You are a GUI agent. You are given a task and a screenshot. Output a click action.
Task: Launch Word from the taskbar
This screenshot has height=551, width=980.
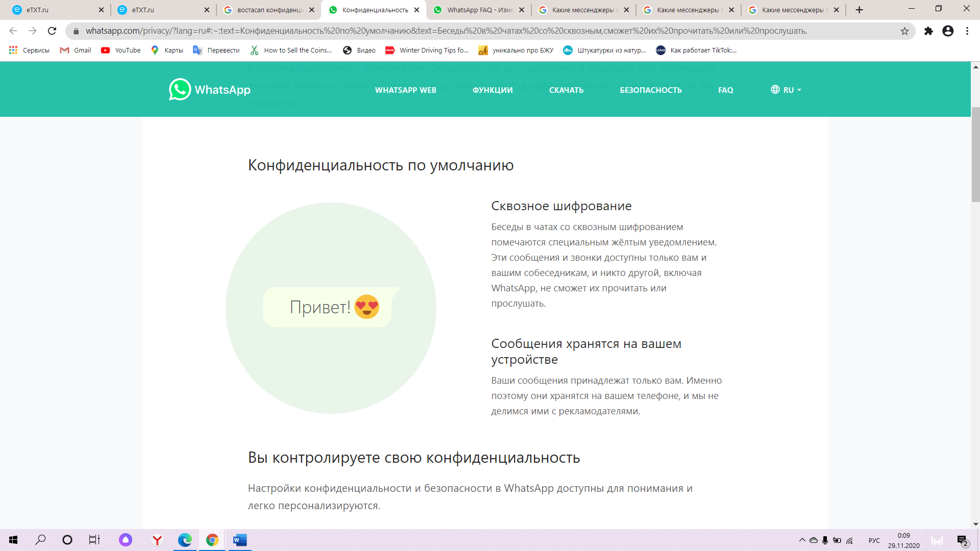click(x=239, y=540)
